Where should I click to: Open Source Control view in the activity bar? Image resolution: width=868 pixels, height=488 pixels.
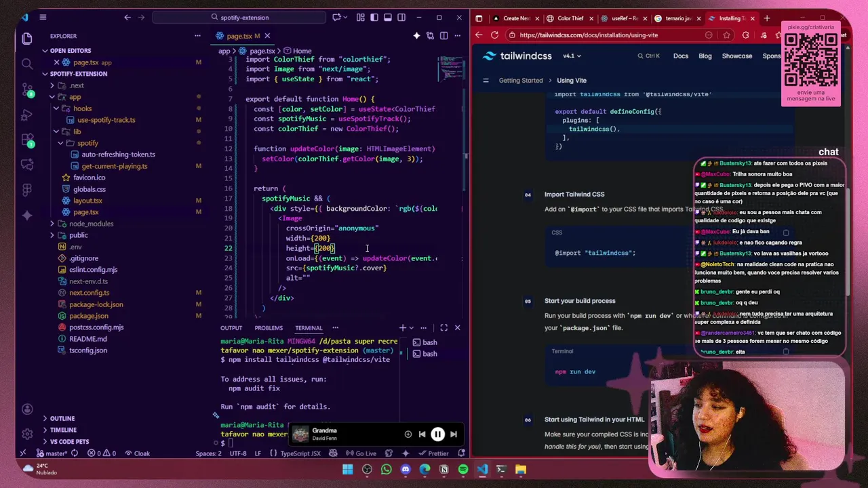pyautogui.click(x=27, y=90)
